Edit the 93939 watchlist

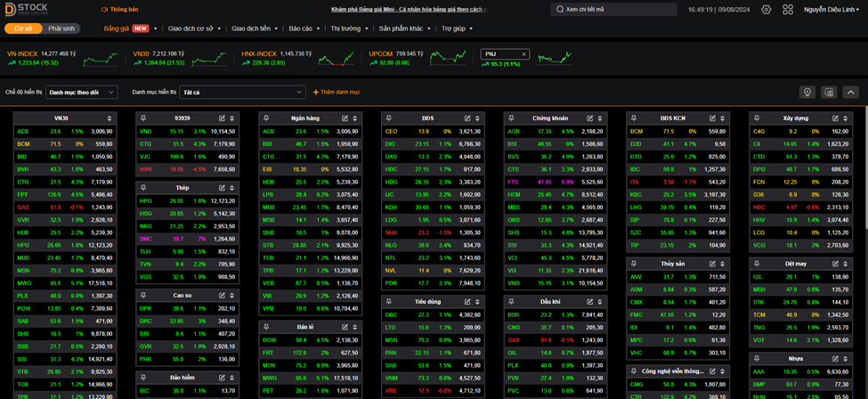coord(223,118)
